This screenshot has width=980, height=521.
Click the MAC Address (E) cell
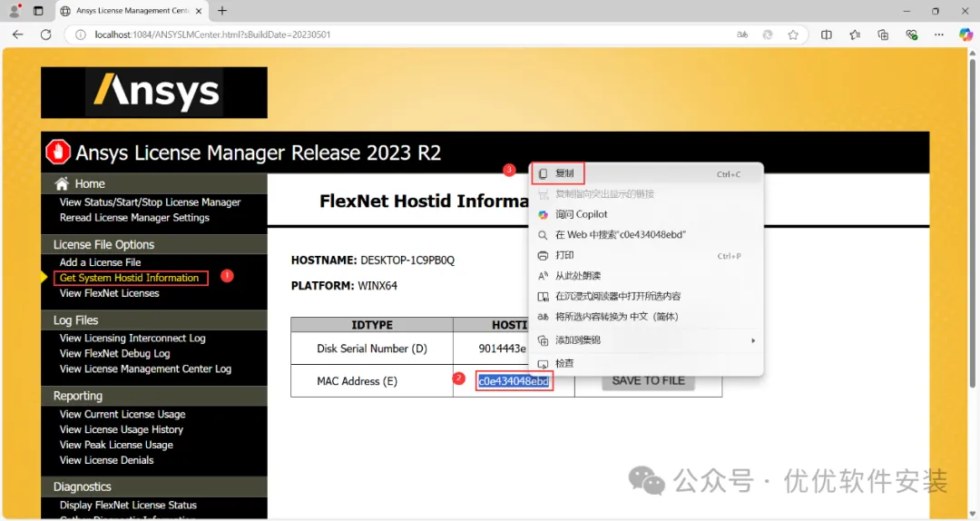pyautogui.click(x=372, y=381)
